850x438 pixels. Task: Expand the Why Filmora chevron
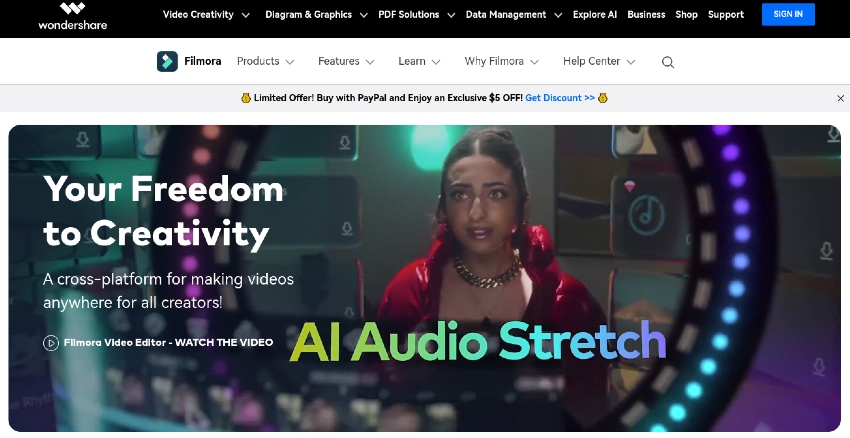[534, 62]
